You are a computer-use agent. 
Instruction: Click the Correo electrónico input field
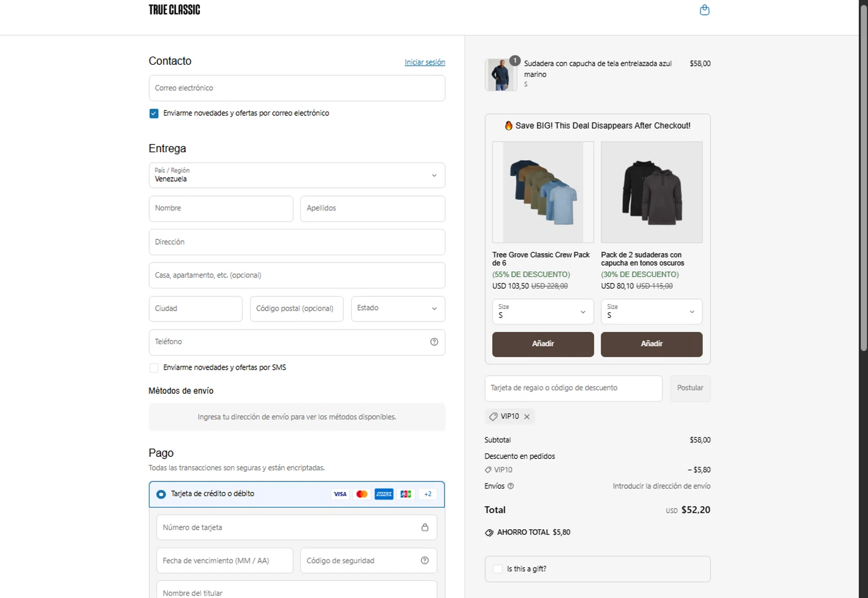pos(296,88)
